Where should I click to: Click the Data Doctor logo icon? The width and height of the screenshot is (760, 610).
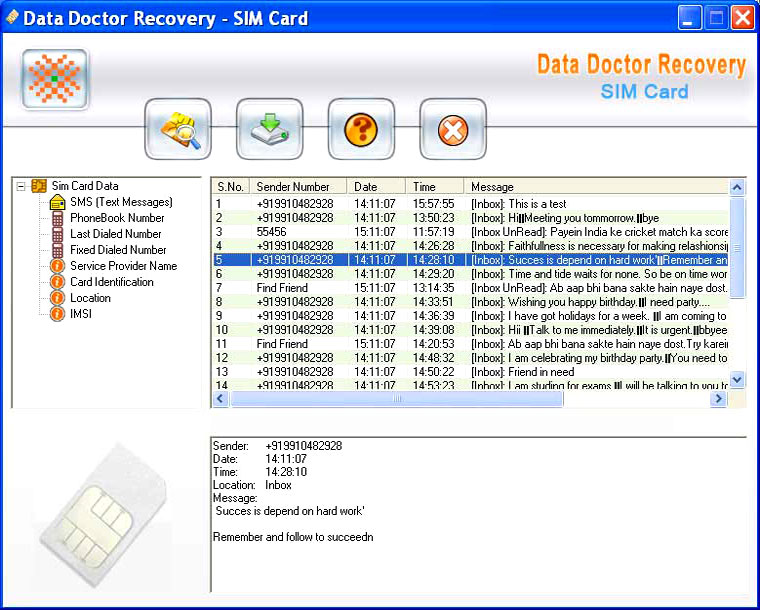[55, 79]
